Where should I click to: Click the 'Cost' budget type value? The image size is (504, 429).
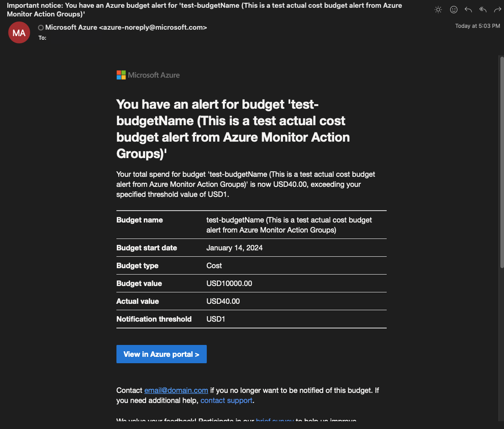214,265
